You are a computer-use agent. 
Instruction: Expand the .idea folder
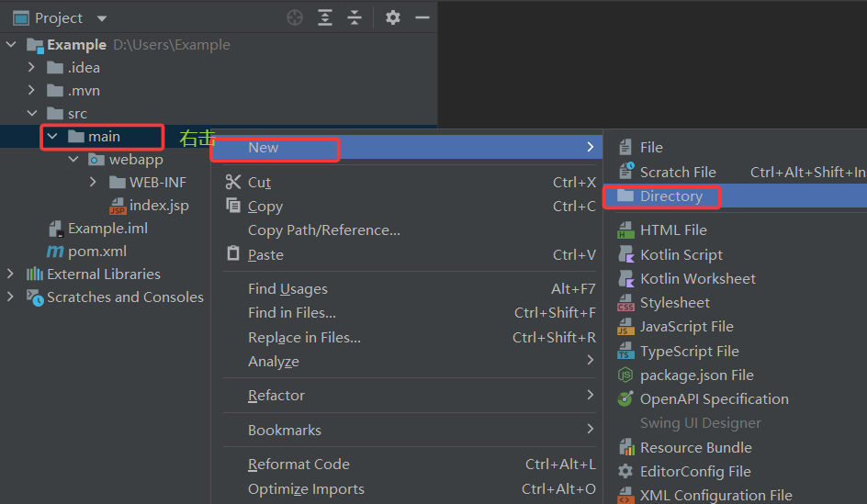[x=31, y=67]
